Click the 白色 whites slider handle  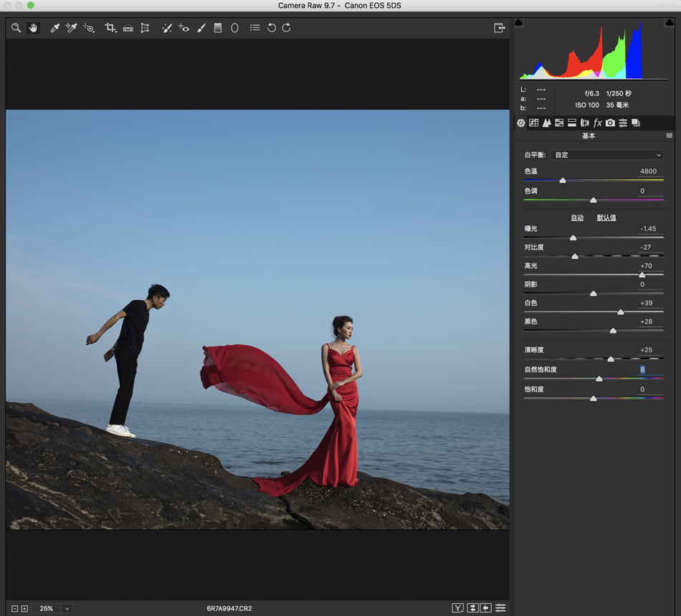(621, 313)
